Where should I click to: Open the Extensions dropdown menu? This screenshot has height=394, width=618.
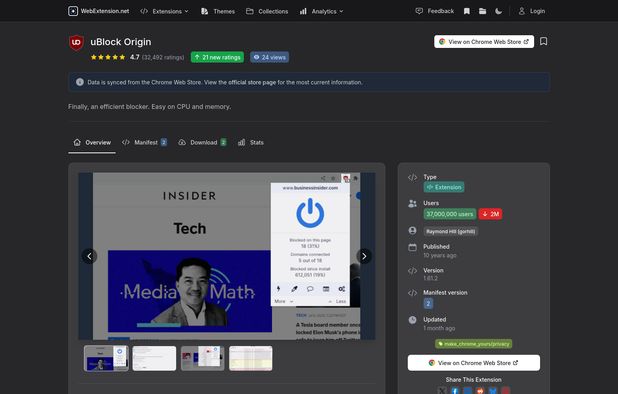(164, 11)
